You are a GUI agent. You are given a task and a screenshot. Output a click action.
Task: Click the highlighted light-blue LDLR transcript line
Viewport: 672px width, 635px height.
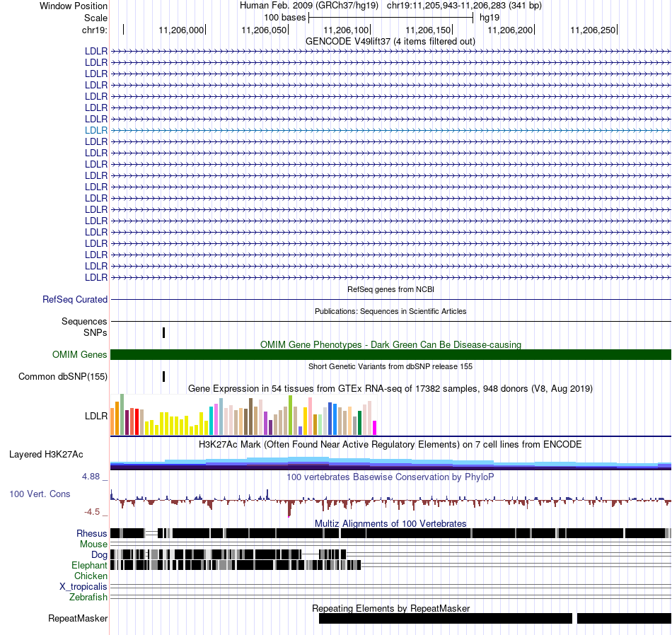[390, 130]
